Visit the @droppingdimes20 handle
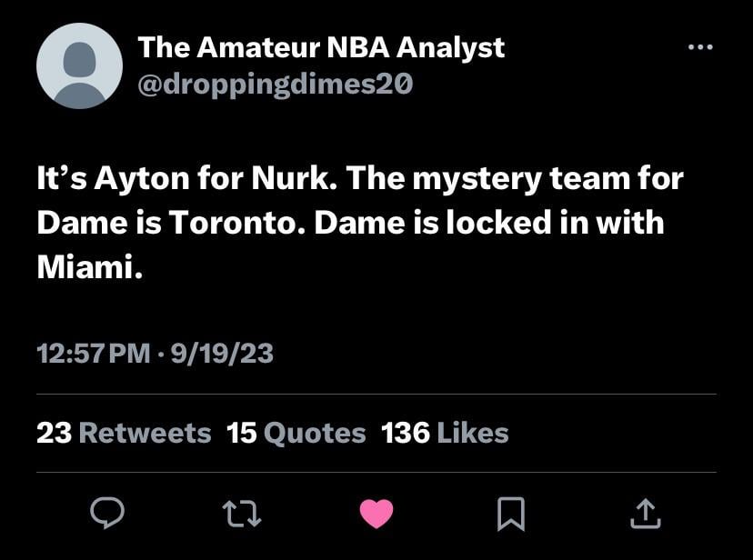753x560 pixels. click(275, 84)
